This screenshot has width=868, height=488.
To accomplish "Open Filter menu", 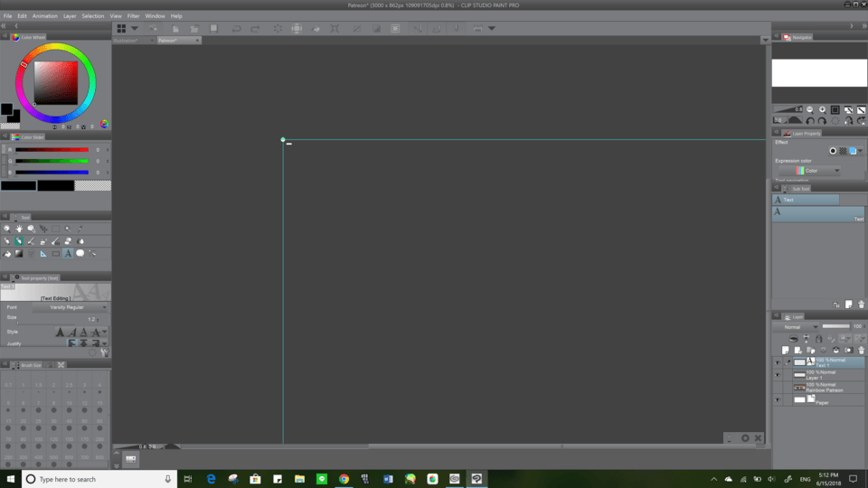I will [x=134, y=16].
